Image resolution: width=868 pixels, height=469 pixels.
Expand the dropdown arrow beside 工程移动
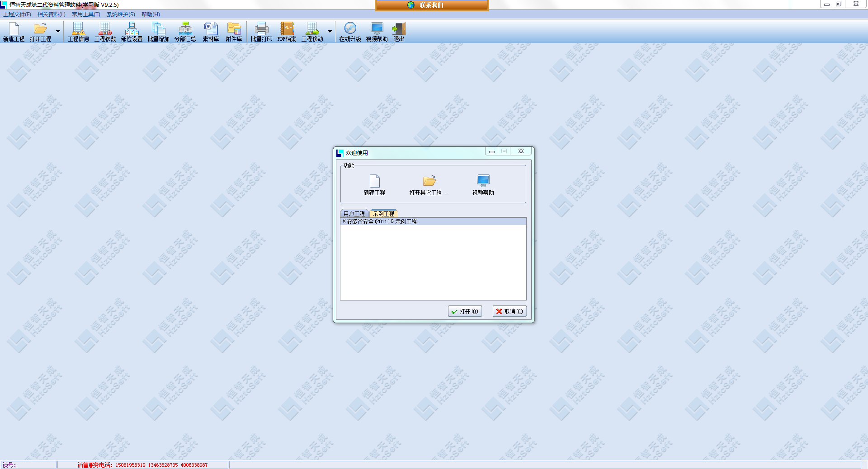point(330,32)
